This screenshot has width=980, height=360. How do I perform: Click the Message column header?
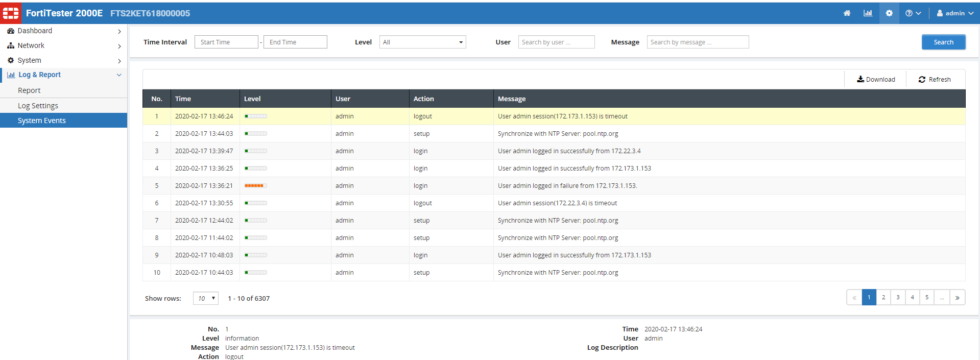729,99
